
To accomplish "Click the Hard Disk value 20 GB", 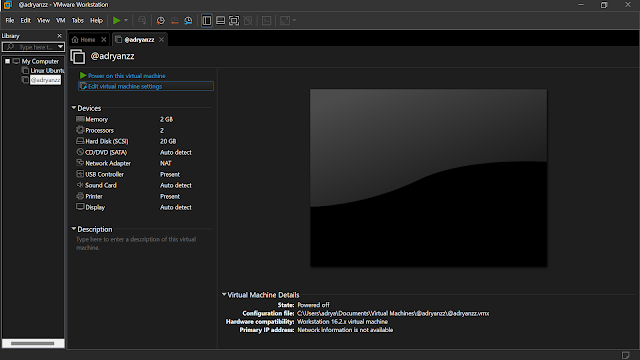I will pos(168,141).
